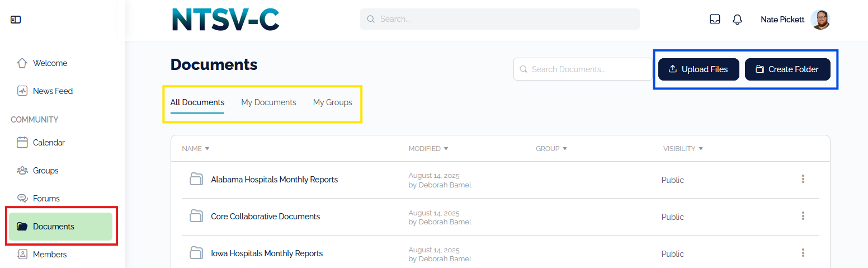Open options menu for Alabama Hospitals row

tap(803, 179)
